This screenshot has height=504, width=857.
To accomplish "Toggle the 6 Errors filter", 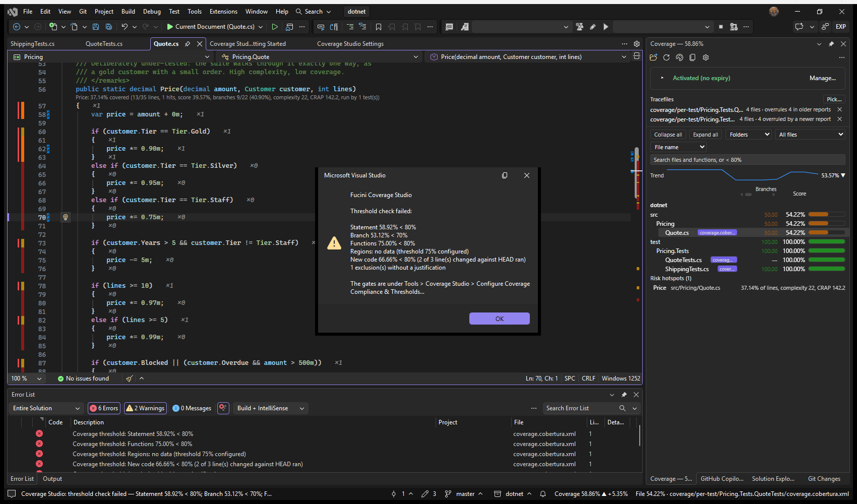I will (104, 408).
